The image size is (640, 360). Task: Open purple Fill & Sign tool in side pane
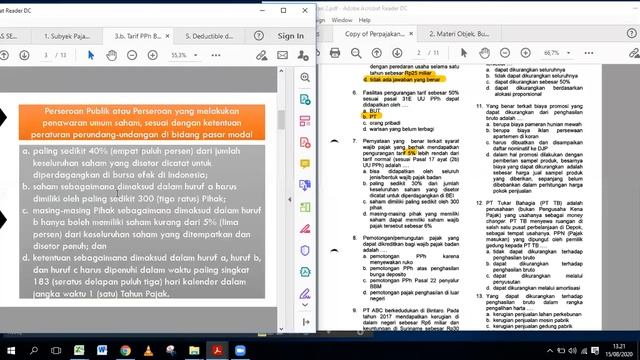coord(305,293)
